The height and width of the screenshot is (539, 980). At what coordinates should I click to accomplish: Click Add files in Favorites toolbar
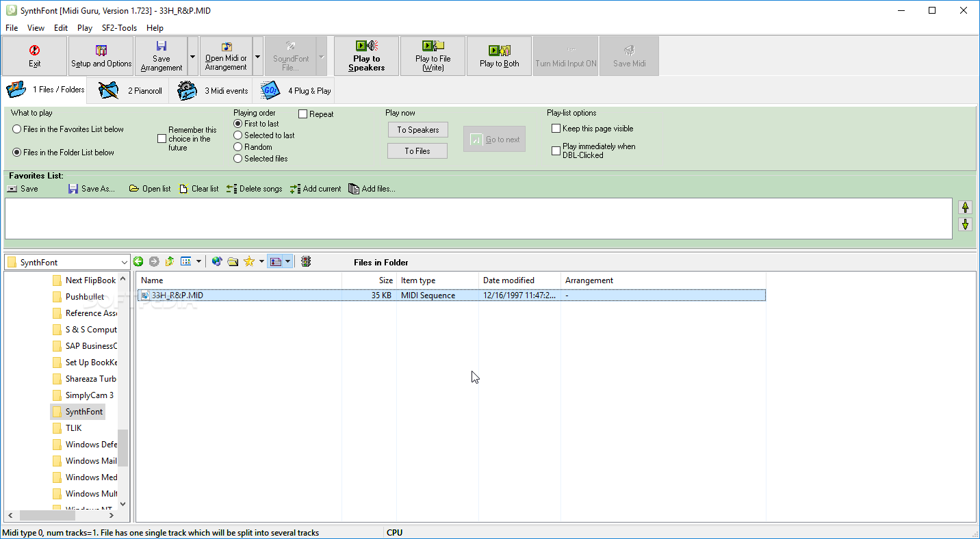(x=372, y=189)
